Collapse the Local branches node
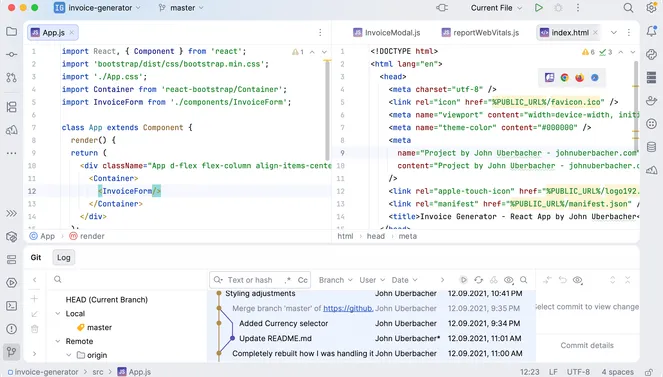Image resolution: width=663 pixels, height=377 pixels. pos(58,314)
